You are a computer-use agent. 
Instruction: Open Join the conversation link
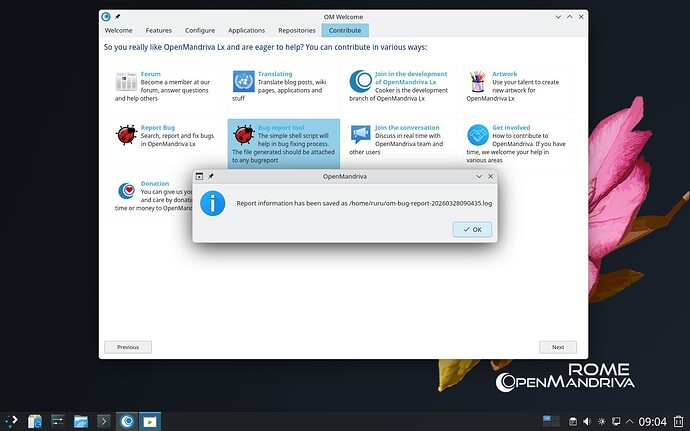[x=407, y=128]
